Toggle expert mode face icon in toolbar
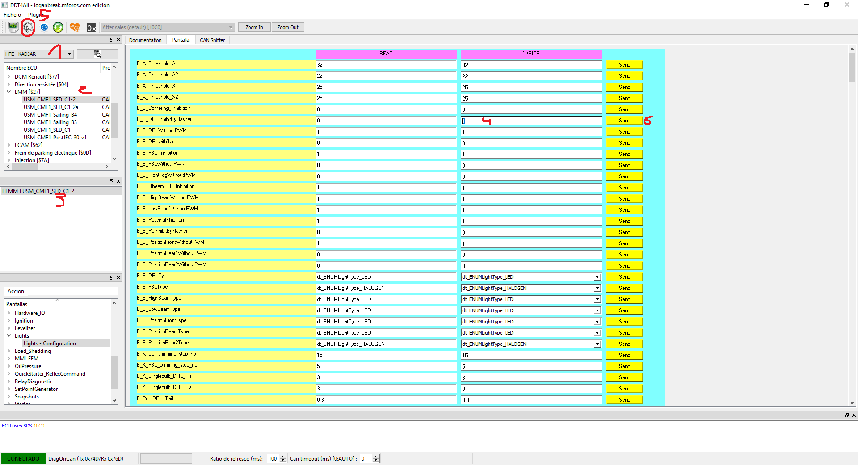 [28, 27]
